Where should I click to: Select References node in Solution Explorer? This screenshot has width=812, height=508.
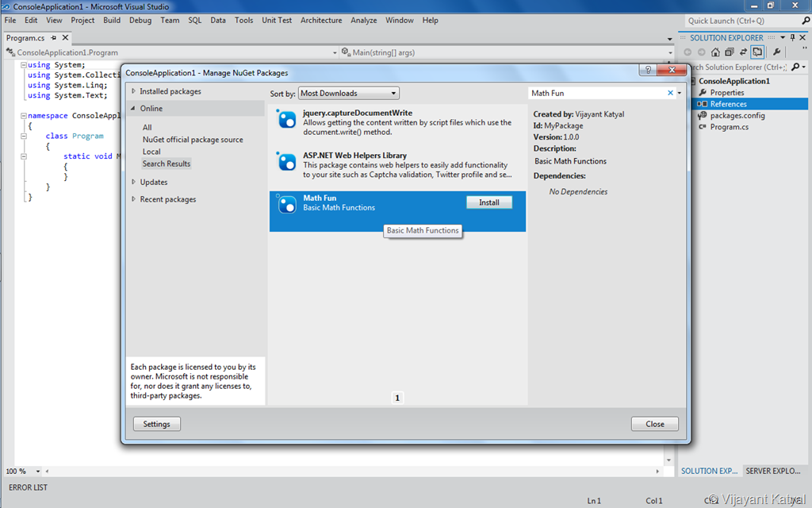(x=728, y=104)
